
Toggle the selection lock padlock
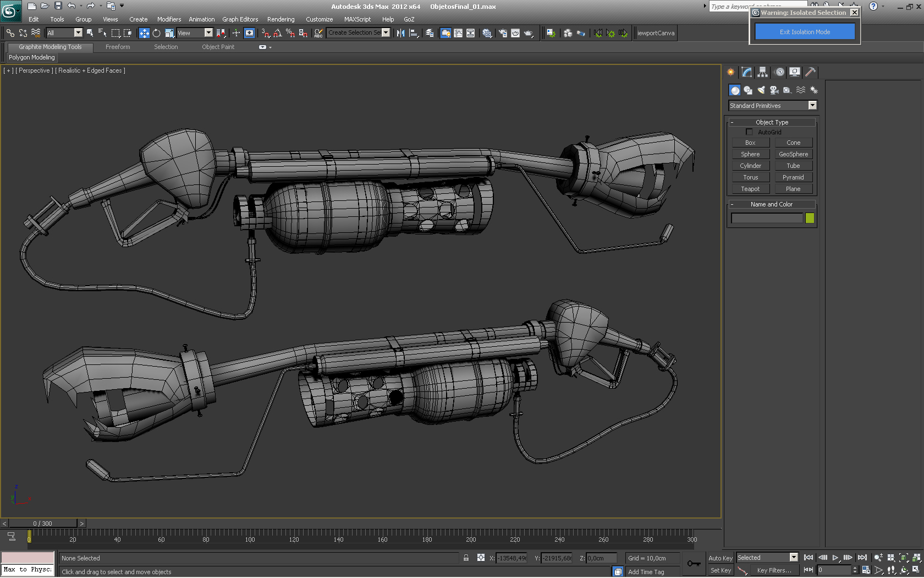click(466, 558)
